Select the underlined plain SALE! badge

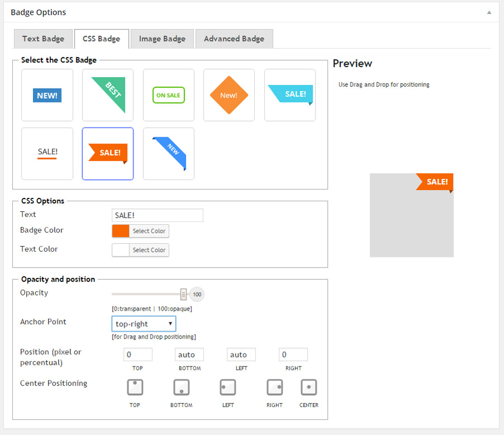[47, 154]
